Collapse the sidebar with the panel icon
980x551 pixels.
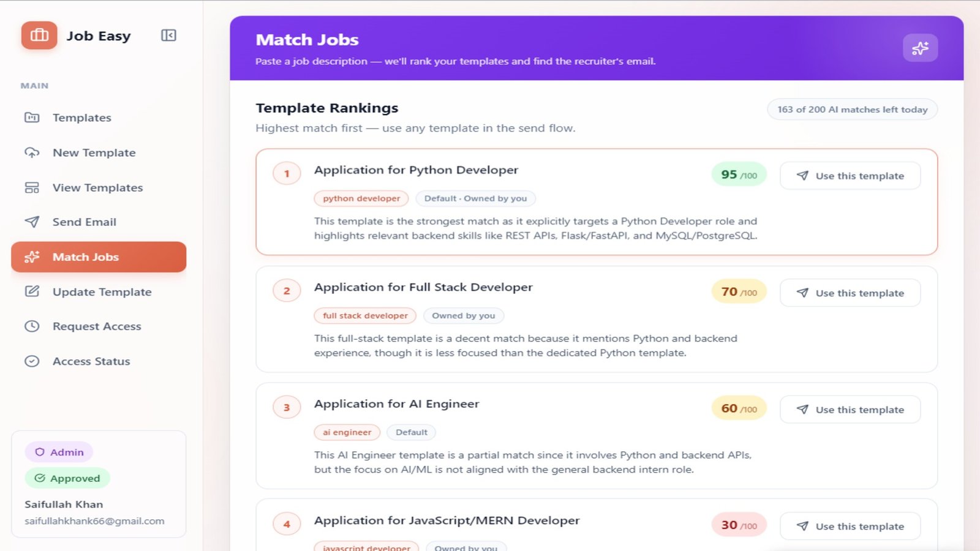168,36
